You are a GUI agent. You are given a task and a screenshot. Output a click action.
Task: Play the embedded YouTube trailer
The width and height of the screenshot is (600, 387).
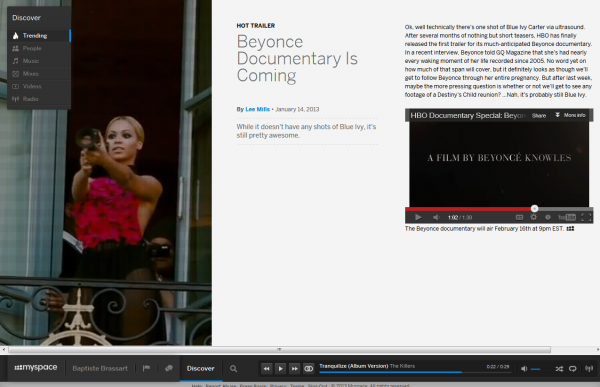tap(418, 217)
